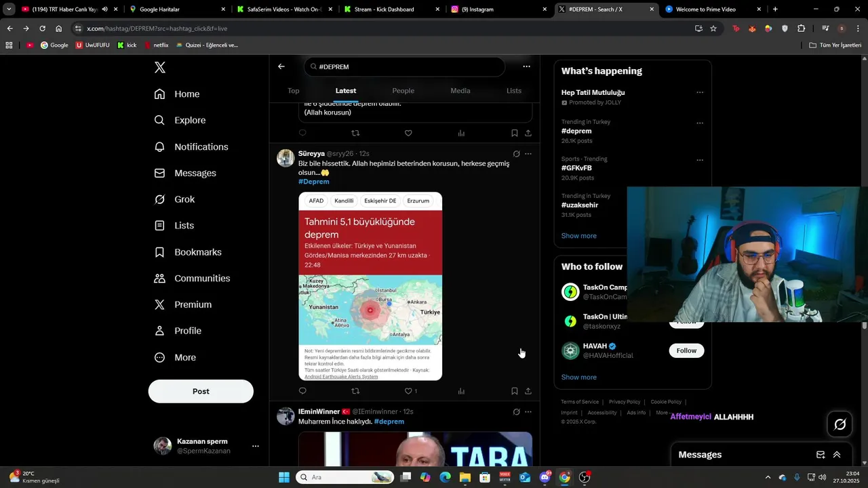Open the browser home page icon
868x488 pixels.
[59, 28]
